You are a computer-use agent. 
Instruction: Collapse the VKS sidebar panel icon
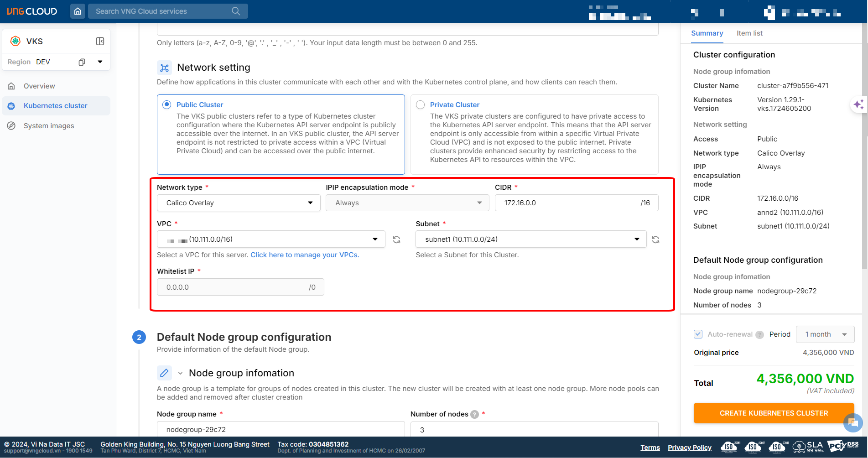tap(100, 42)
